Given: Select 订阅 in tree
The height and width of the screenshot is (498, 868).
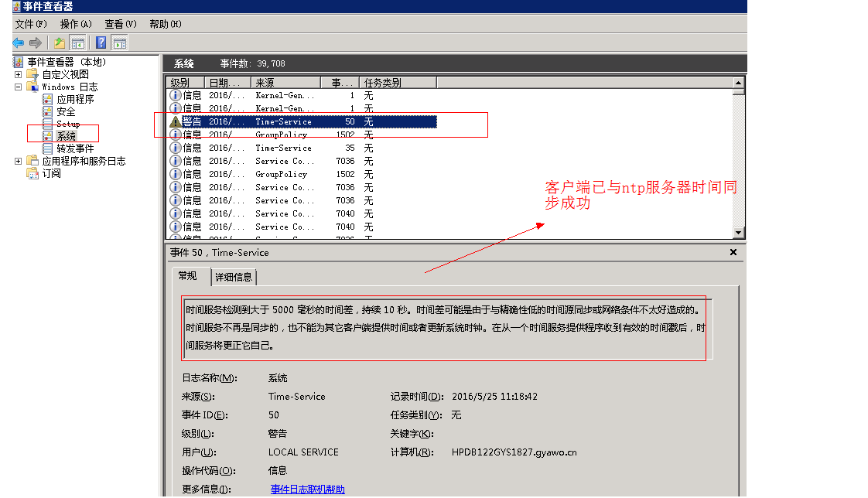Looking at the screenshot, I should click(x=52, y=173).
